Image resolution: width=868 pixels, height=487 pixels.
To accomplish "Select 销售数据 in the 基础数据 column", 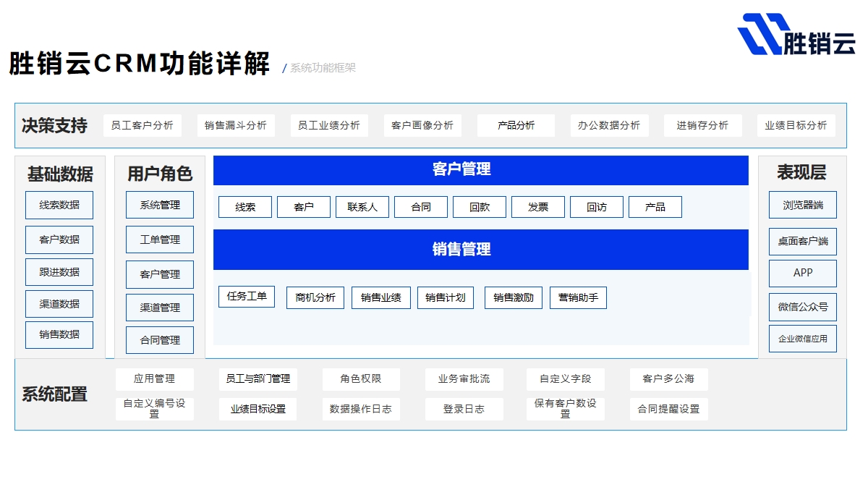I will coord(59,334).
